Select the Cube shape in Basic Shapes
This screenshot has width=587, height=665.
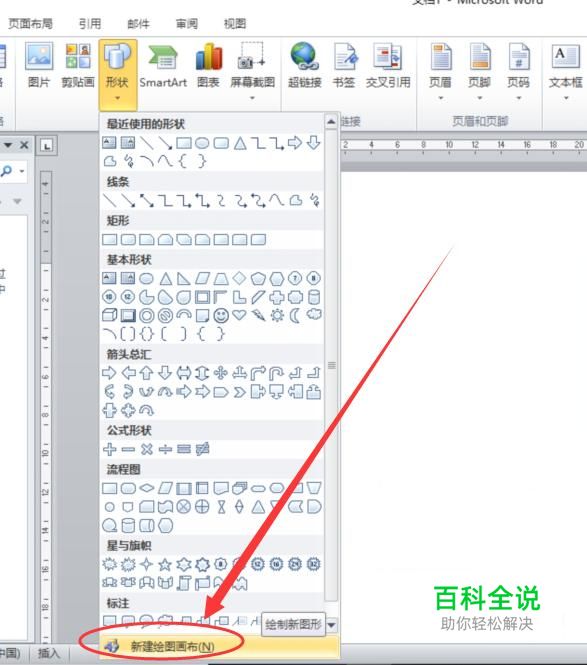coord(109,315)
